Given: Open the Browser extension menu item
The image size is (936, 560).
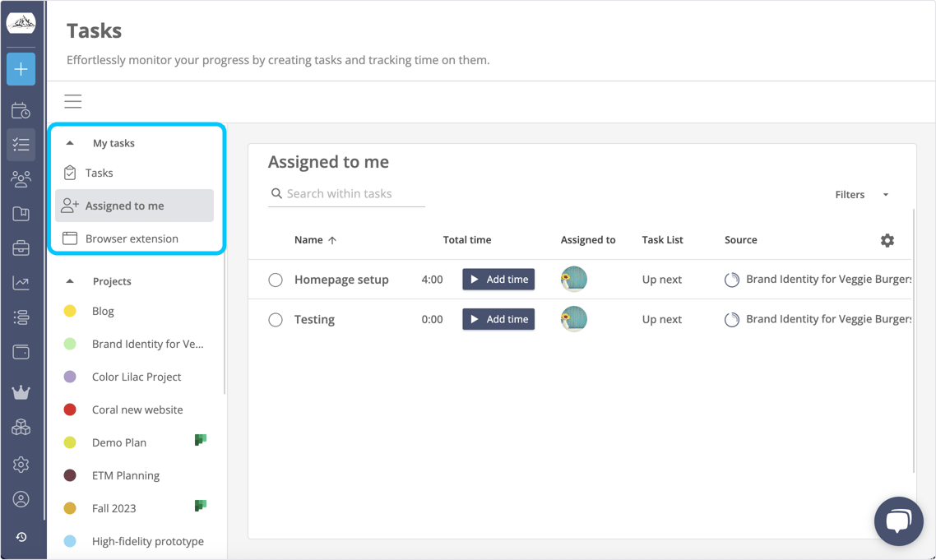Looking at the screenshot, I should click(132, 238).
